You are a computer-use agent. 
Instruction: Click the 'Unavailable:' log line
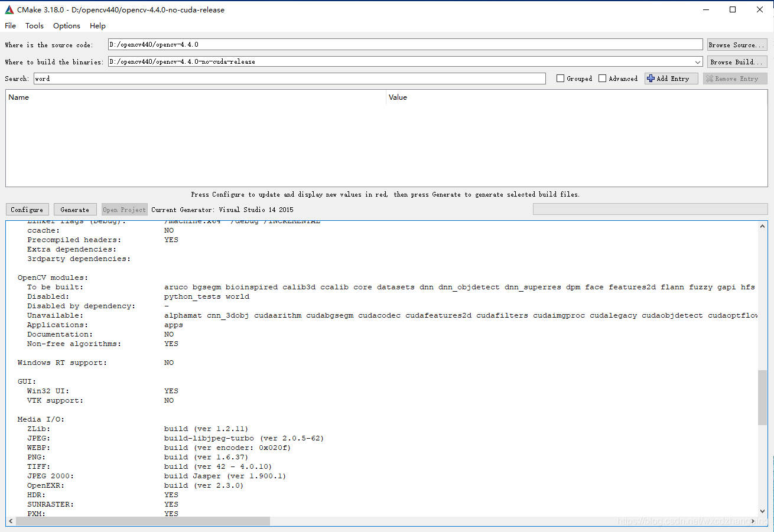click(55, 315)
